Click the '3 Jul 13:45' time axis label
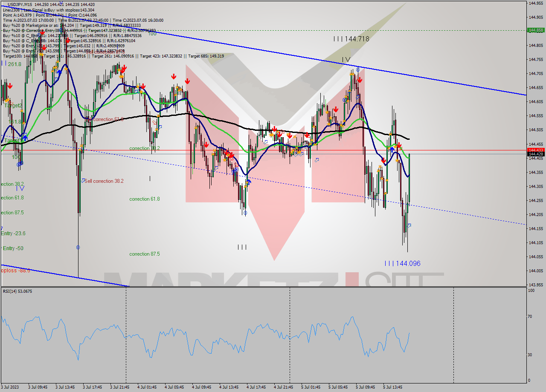 (x=65, y=387)
